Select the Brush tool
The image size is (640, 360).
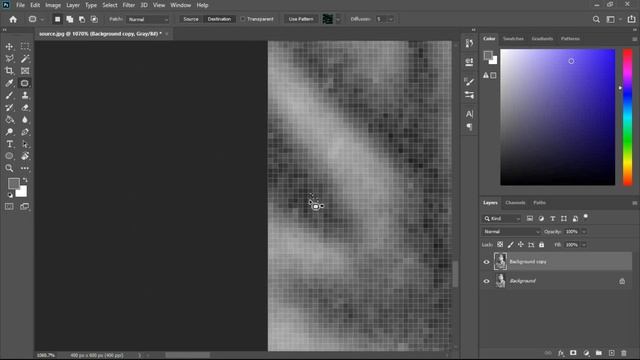(x=9, y=96)
